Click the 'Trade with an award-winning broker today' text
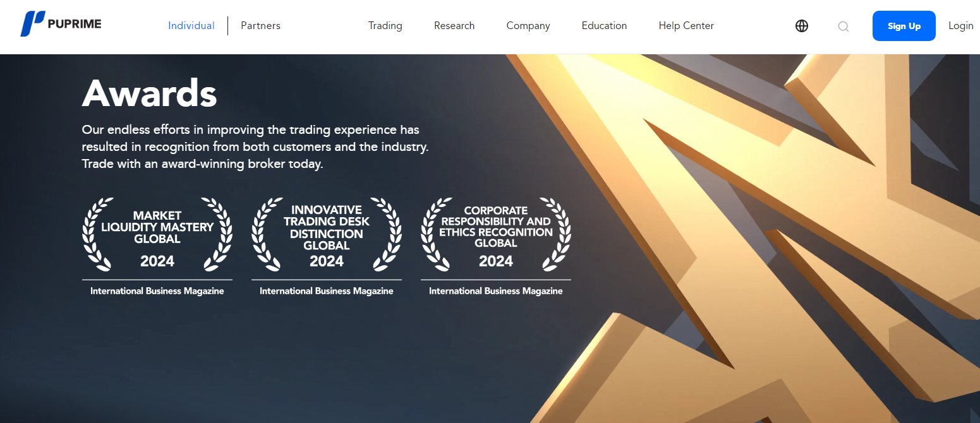Screen dimensions: 980x423 tap(203, 164)
